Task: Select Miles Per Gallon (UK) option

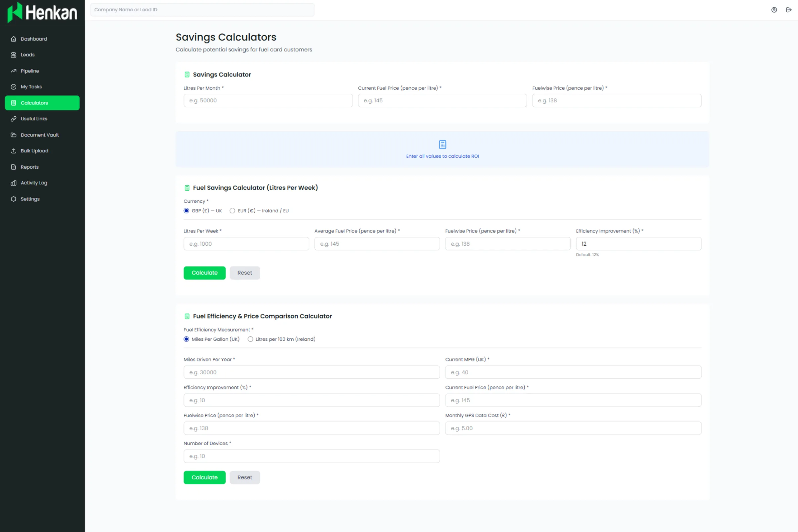Action: 186,339
